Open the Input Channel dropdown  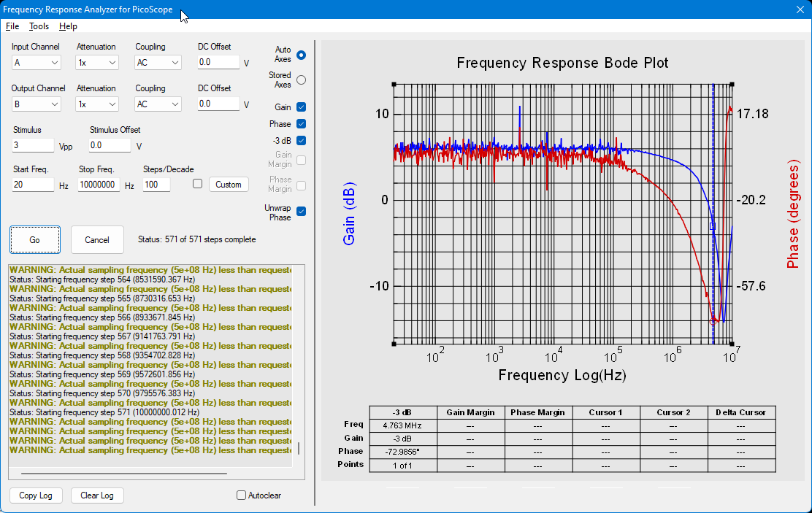[x=37, y=63]
